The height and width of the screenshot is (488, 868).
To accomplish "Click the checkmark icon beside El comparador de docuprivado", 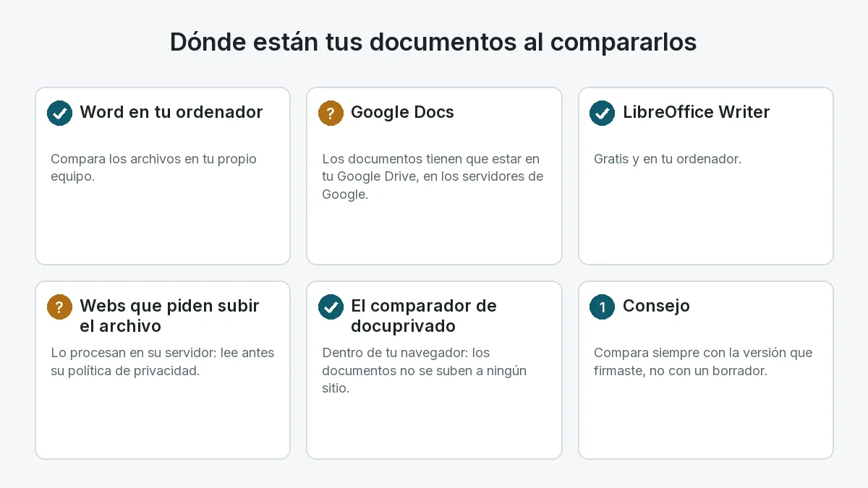I will click(x=331, y=307).
